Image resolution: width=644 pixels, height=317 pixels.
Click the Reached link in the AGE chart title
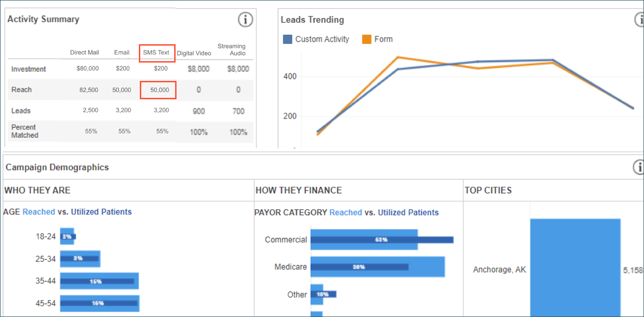click(x=39, y=212)
